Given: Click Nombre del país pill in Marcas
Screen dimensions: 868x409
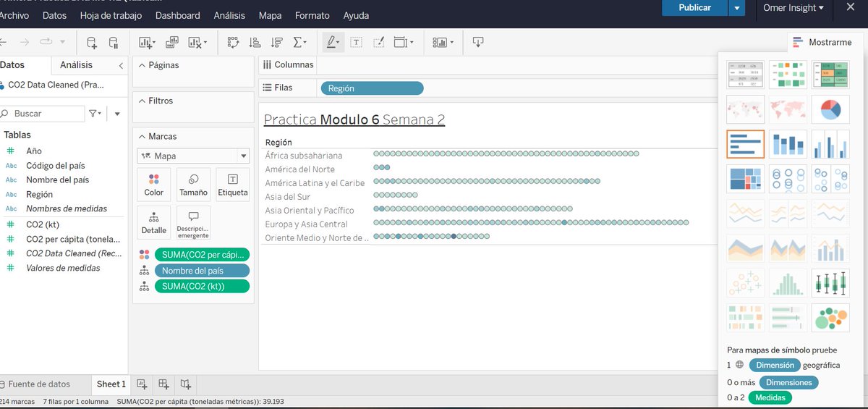Looking at the screenshot, I should coord(202,271).
